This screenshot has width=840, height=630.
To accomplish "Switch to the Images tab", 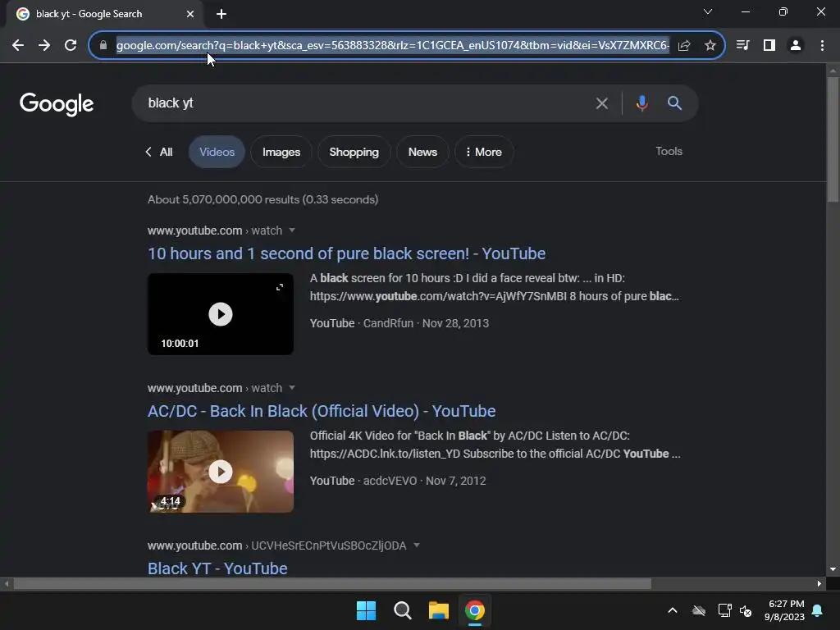I will (281, 152).
